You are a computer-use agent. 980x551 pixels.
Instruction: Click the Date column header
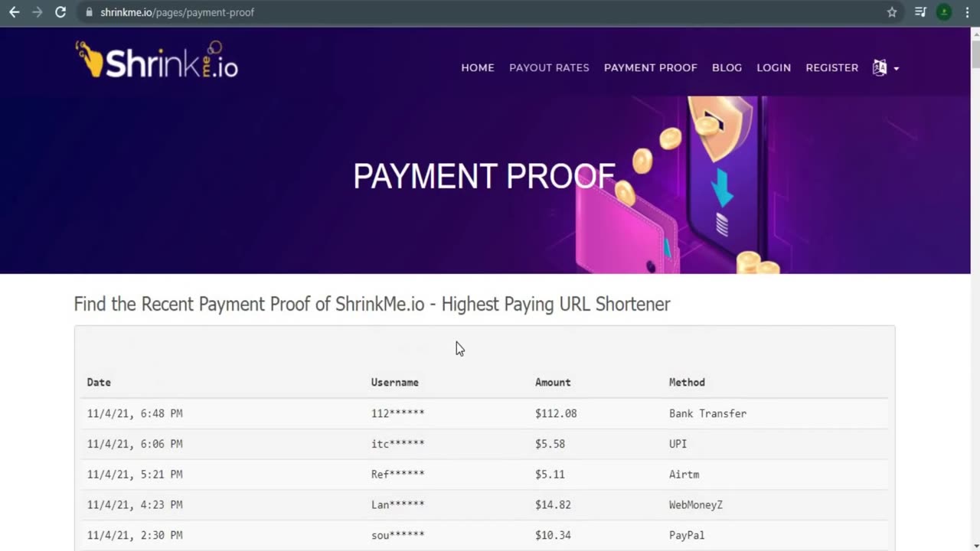pyautogui.click(x=99, y=382)
